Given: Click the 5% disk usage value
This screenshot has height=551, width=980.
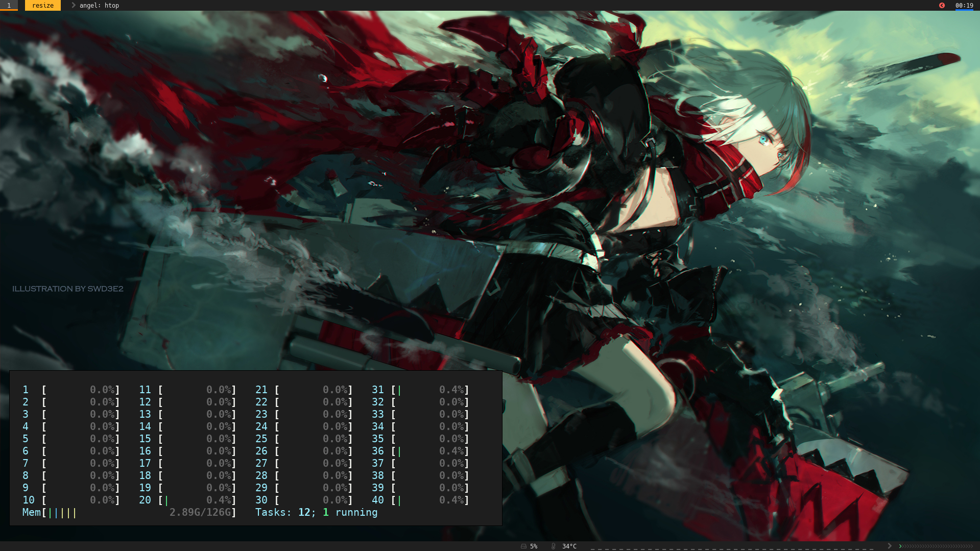Looking at the screenshot, I should coord(534,546).
